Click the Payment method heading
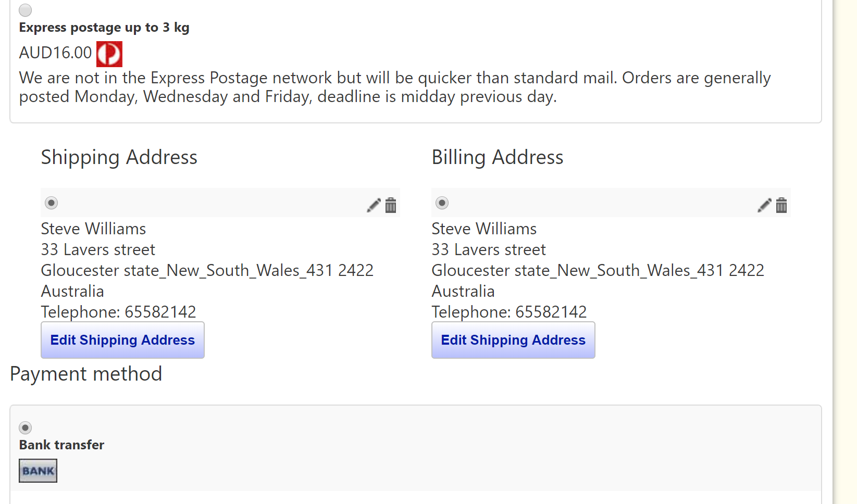This screenshot has width=857, height=504. pyautogui.click(x=86, y=374)
